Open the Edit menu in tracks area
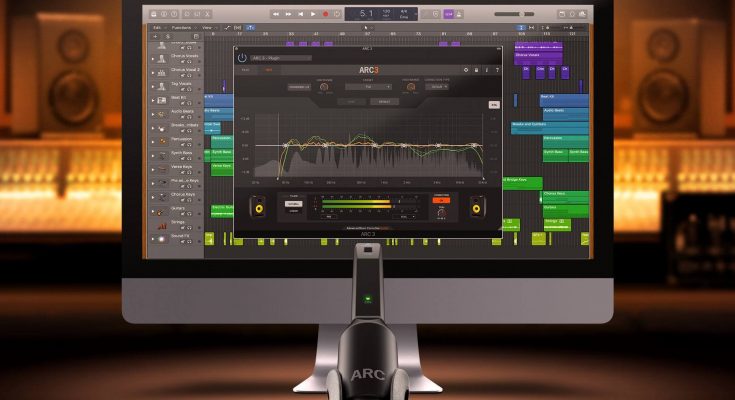Screen dimensions: 735x400 point(157,29)
